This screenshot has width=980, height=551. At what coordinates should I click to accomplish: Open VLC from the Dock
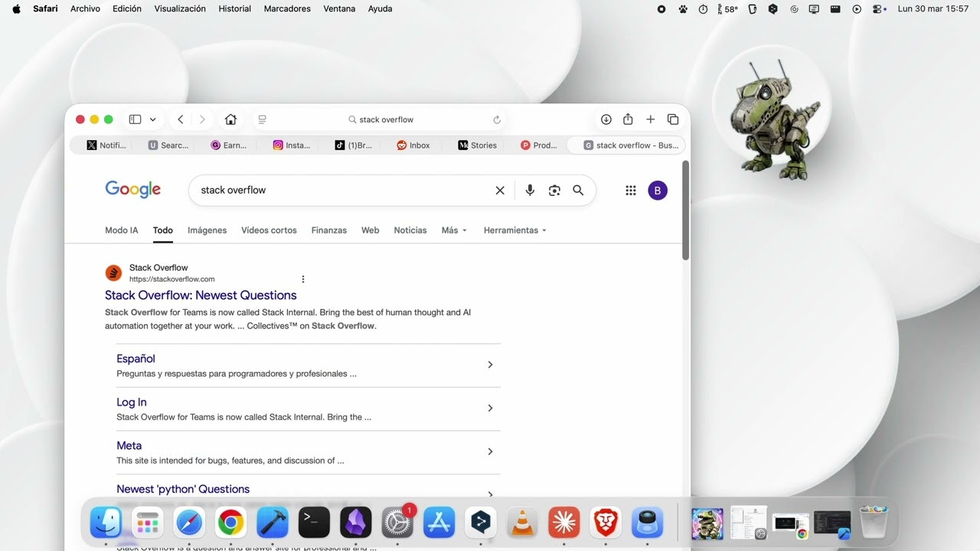point(522,523)
